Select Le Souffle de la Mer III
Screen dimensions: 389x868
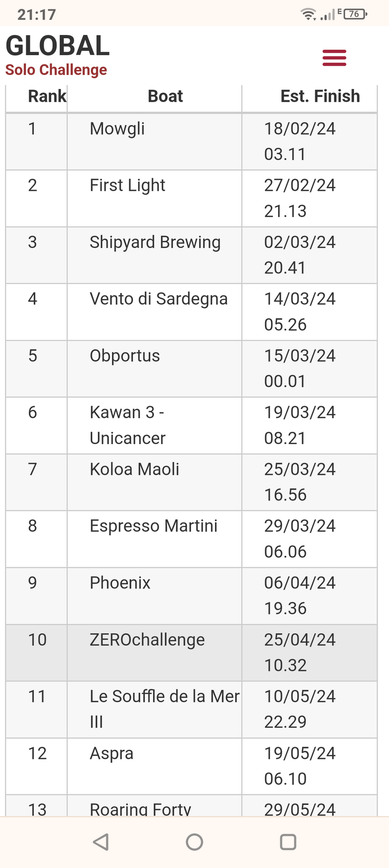point(164,709)
